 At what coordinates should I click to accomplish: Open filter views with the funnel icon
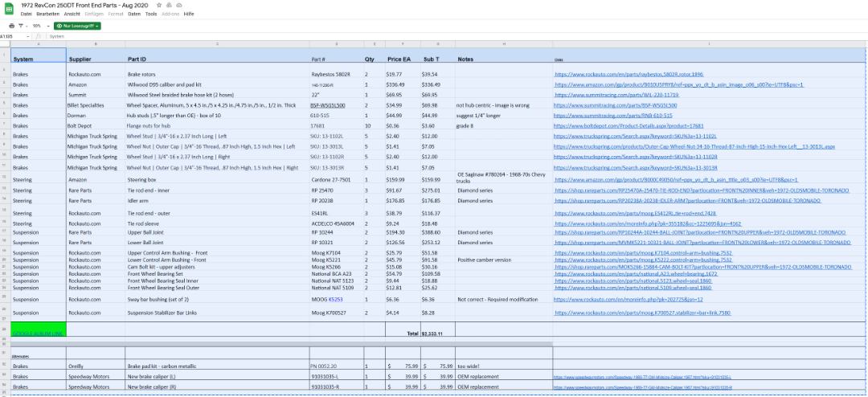tap(22, 26)
